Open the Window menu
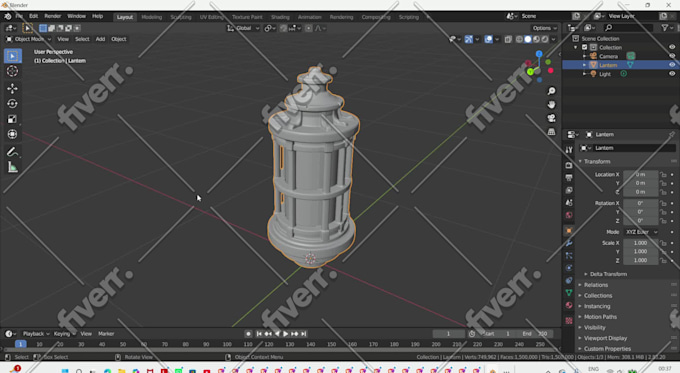The height and width of the screenshot is (373, 680). click(x=76, y=16)
